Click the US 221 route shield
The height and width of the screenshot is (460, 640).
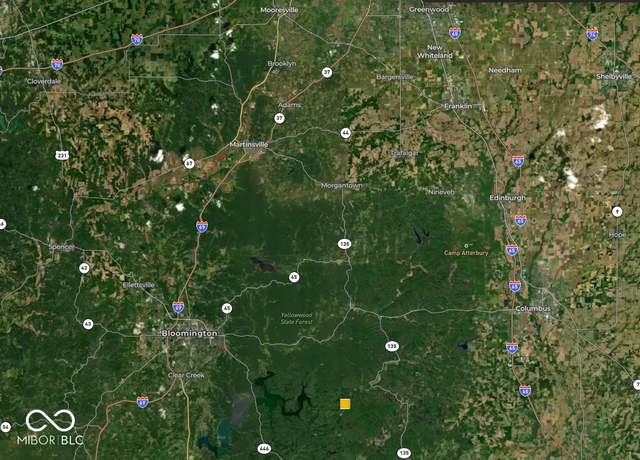coord(62,155)
